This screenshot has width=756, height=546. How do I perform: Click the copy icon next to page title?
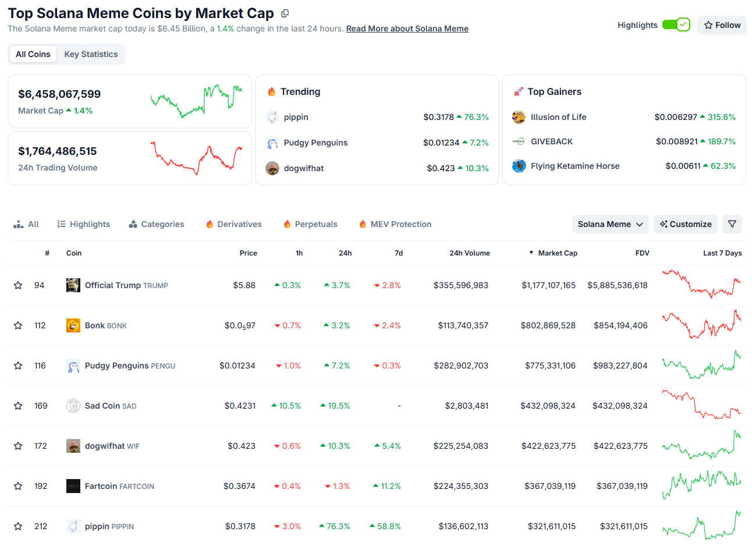[x=285, y=13]
